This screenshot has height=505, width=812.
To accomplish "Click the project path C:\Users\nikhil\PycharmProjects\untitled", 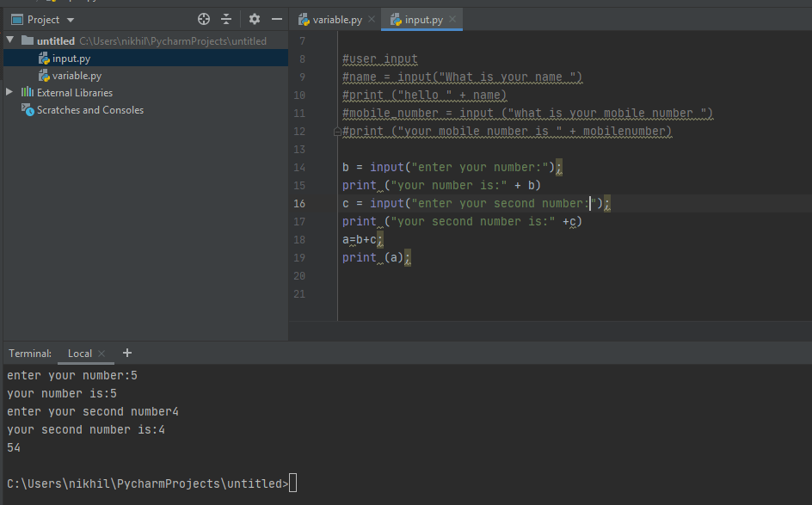I will [173, 41].
